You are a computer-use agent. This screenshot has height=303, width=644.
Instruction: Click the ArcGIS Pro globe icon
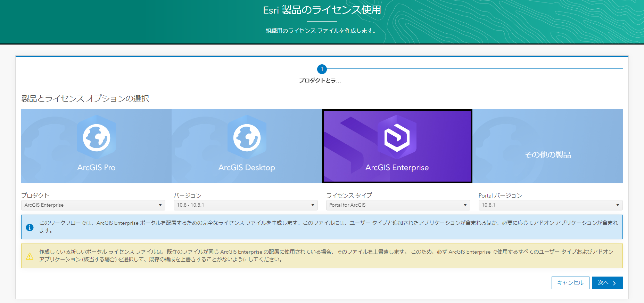pyautogui.click(x=97, y=138)
